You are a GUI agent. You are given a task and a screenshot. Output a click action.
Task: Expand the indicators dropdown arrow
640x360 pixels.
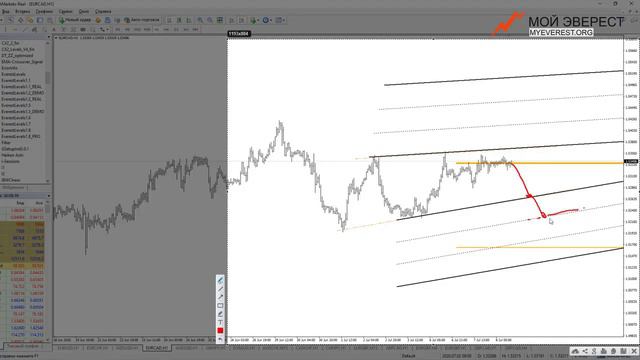tap(258, 20)
